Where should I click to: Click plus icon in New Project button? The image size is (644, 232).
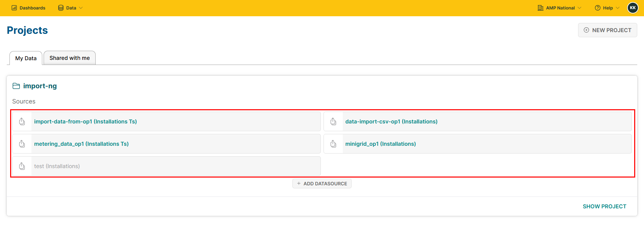coord(587,30)
